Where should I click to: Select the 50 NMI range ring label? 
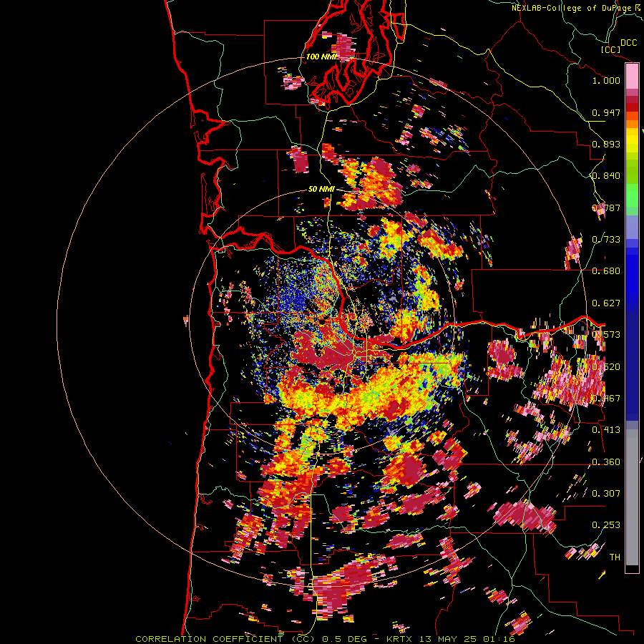pyautogui.click(x=321, y=189)
